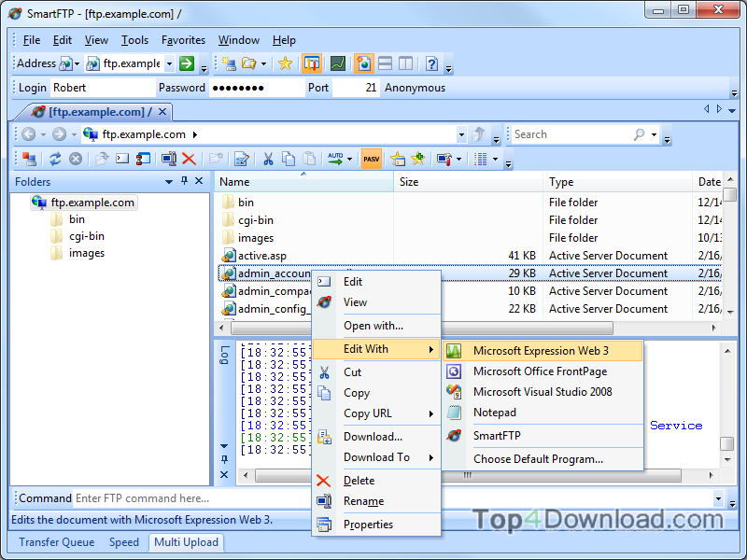Toggle the Transfer Queue window button
The image size is (747, 560).
pos(312,63)
